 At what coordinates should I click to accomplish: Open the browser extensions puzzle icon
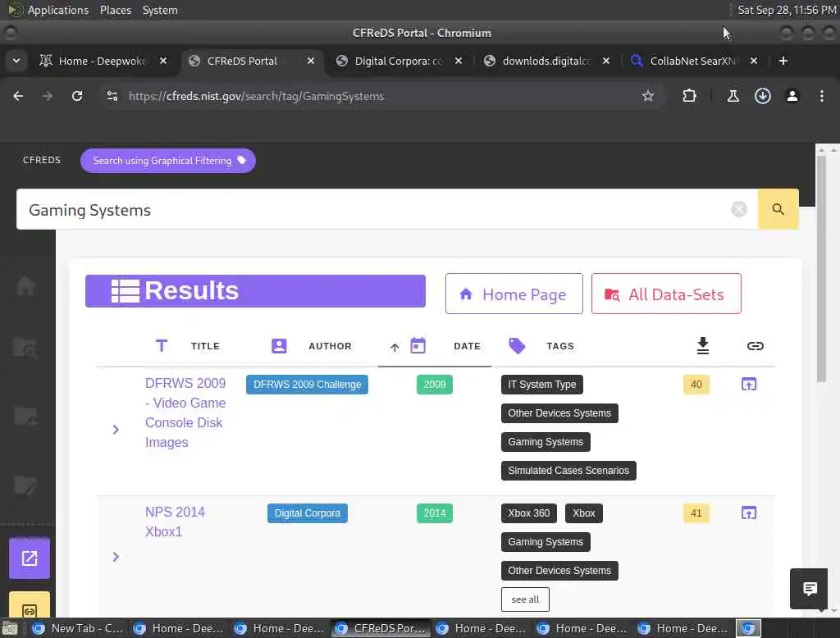[689, 96]
